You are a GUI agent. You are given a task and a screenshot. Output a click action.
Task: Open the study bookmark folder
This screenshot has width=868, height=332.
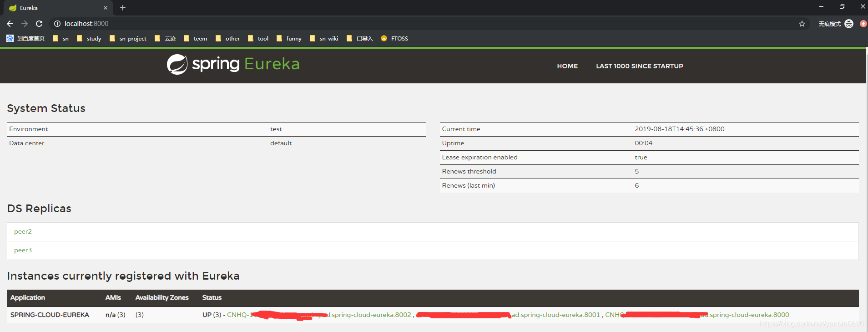[89, 38]
